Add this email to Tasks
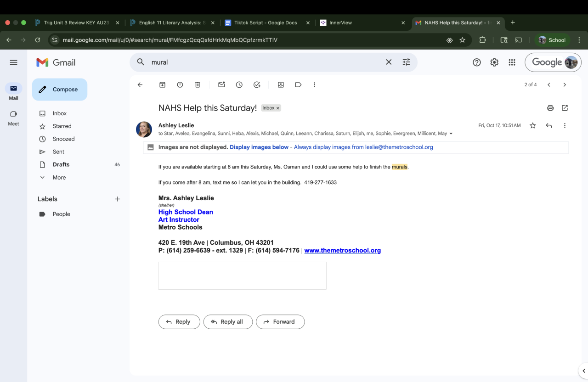Image resolution: width=588 pixels, height=382 pixels. [x=257, y=84]
